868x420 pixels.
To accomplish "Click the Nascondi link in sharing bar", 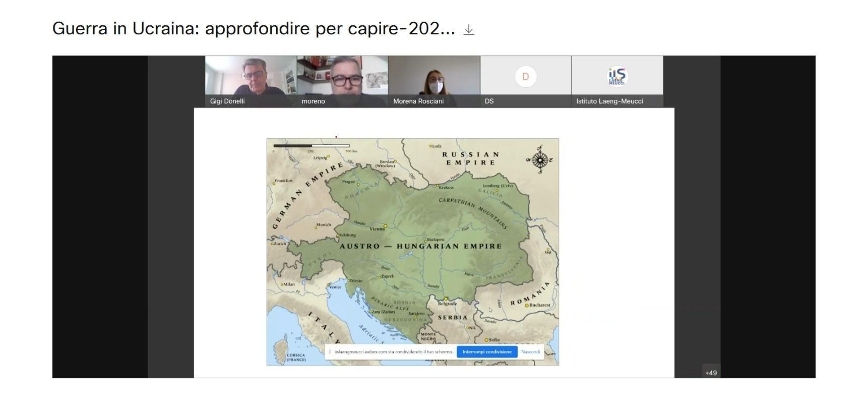I will pyautogui.click(x=530, y=352).
